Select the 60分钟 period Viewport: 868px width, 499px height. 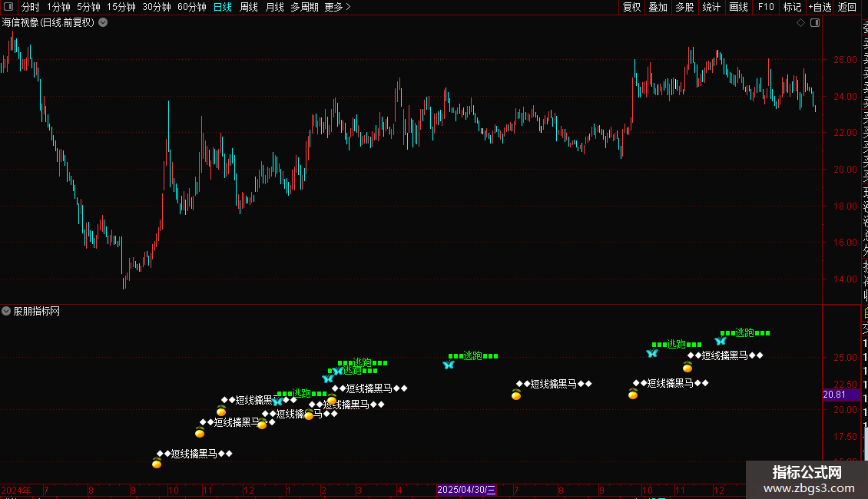192,7
